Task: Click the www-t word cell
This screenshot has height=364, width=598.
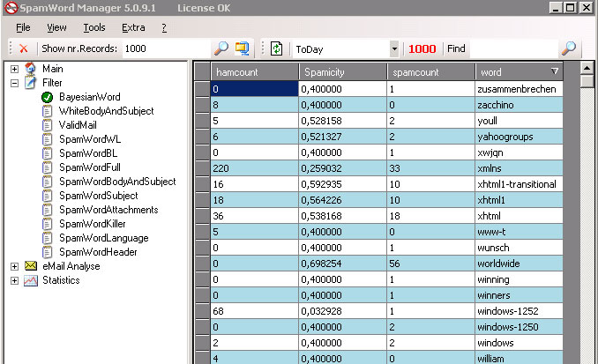Action: pyautogui.click(x=519, y=232)
